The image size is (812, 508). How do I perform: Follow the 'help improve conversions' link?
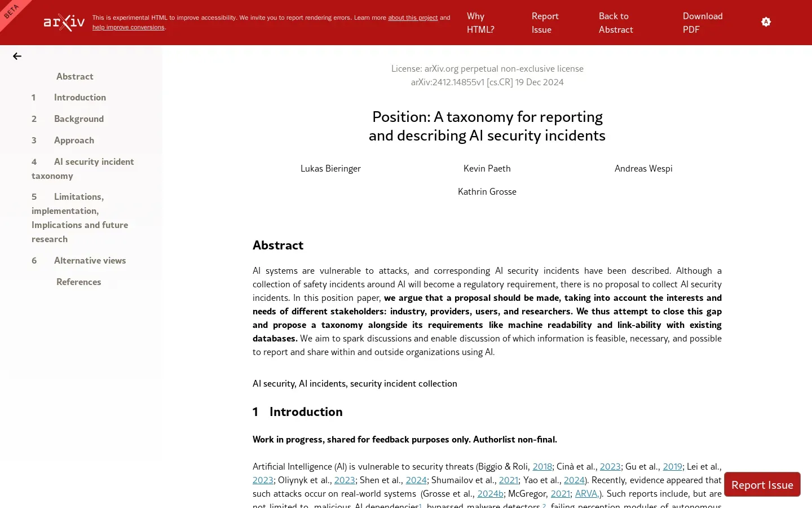129,28
